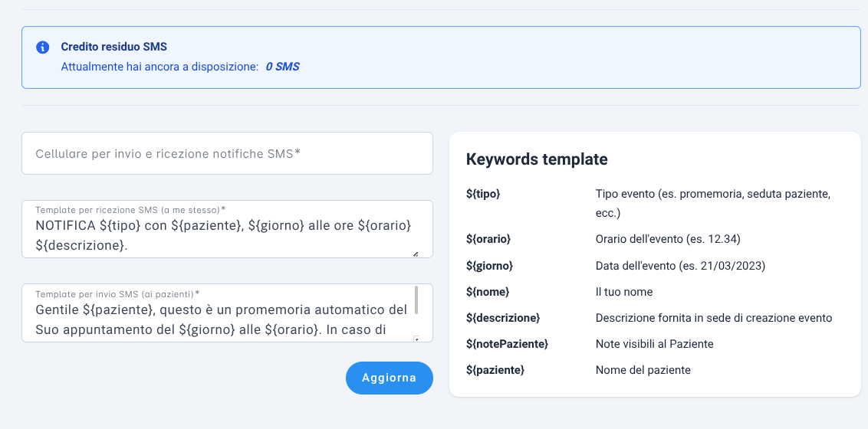Click the 0 SMS remaining credit value

[282, 67]
